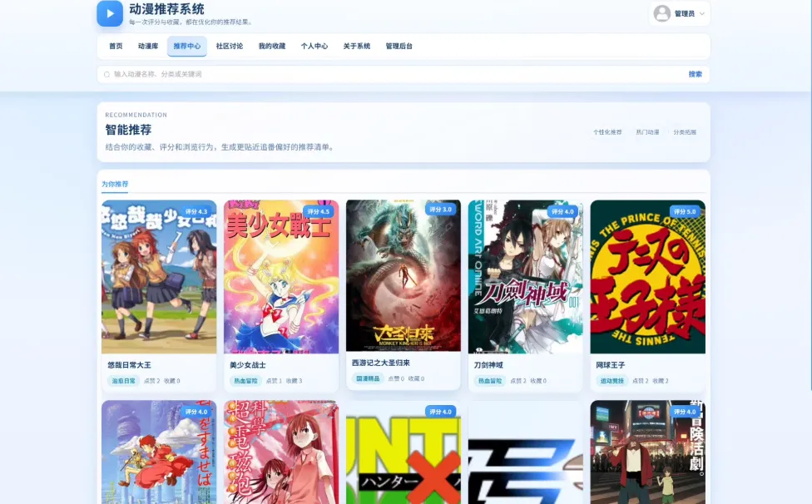Click the 个性化推荐 link
The width and height of the screenshot is (812, 504).
607,132
